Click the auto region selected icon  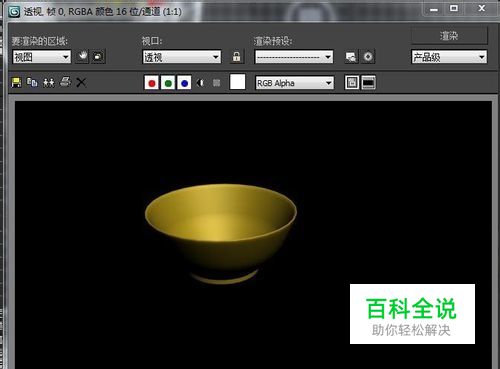pyautogui.click(x=98, y=57)
